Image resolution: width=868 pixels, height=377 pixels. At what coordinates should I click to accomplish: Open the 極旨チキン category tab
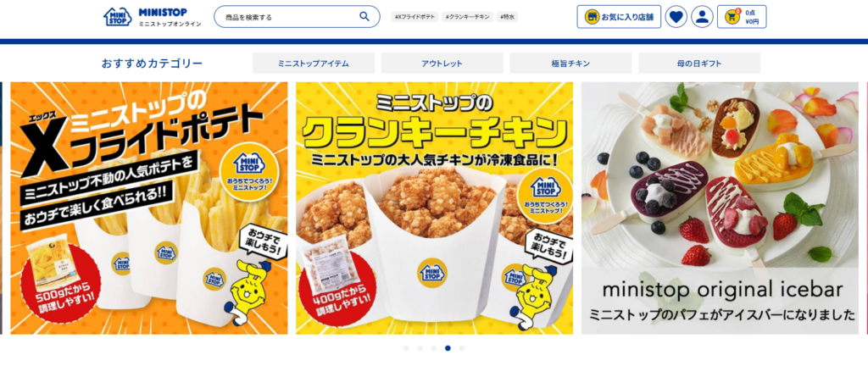pyautogui.click(x=570, y=63)
